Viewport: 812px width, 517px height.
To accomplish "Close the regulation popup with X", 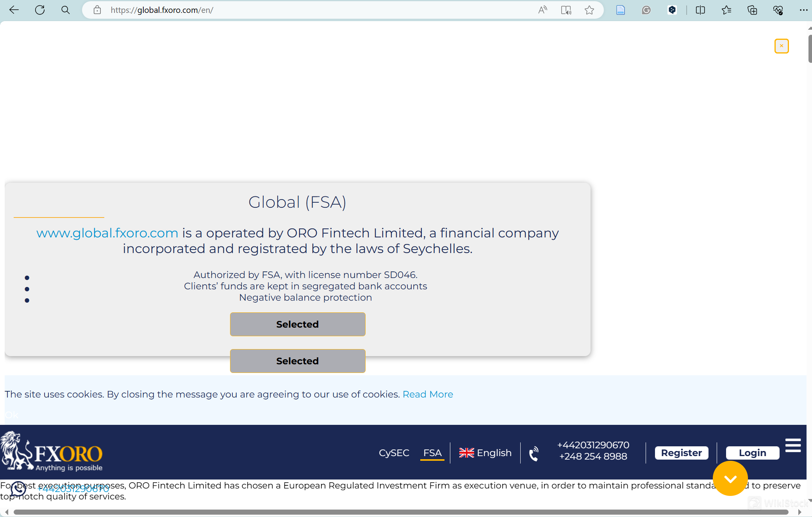I will click(x=781, y=46).
